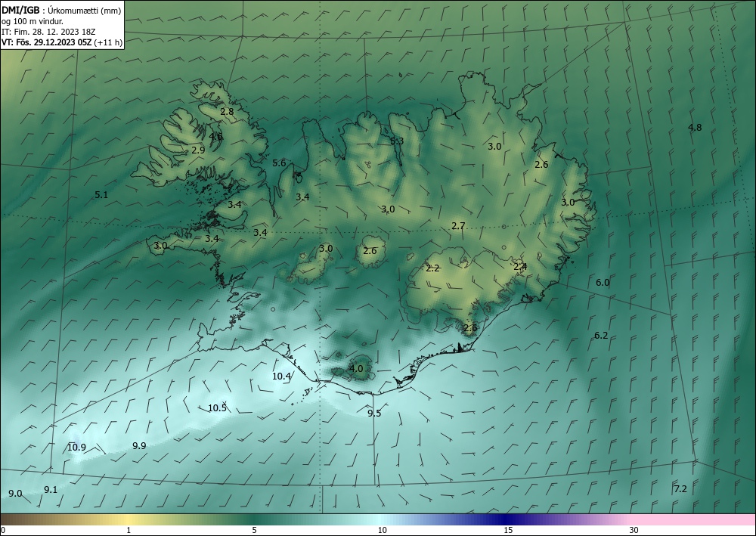
Task: Select the 5 tick on the color legend
Action: 254,530
